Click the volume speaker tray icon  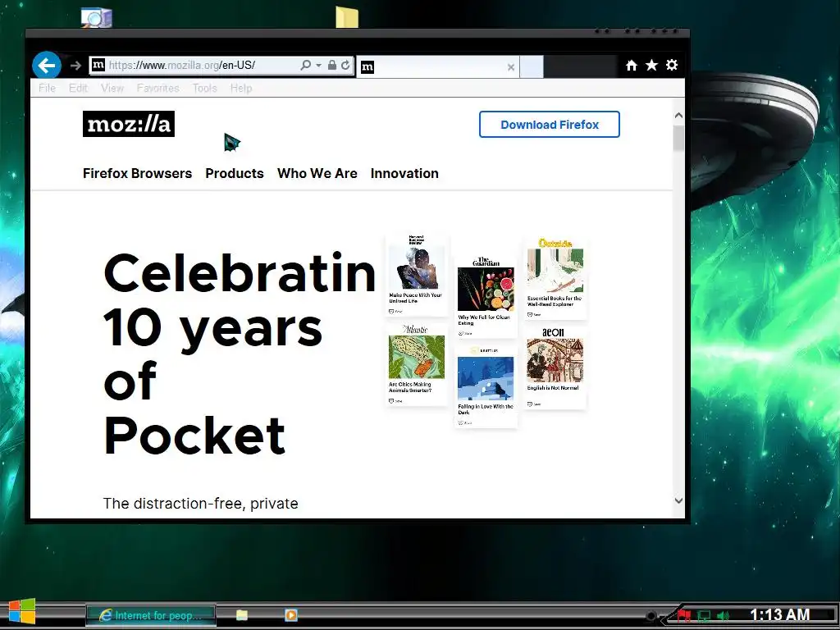click(x=724, y=616)
